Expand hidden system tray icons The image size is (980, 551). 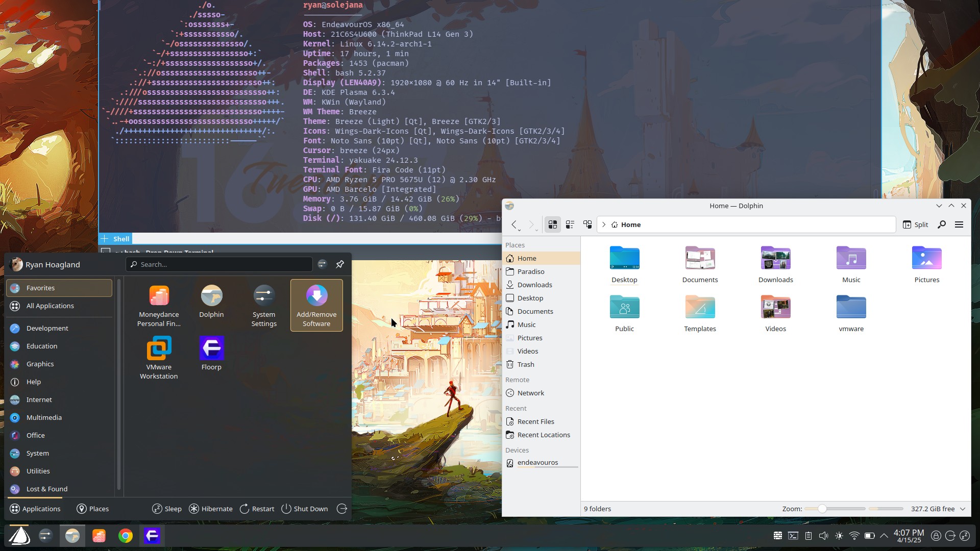884,536
